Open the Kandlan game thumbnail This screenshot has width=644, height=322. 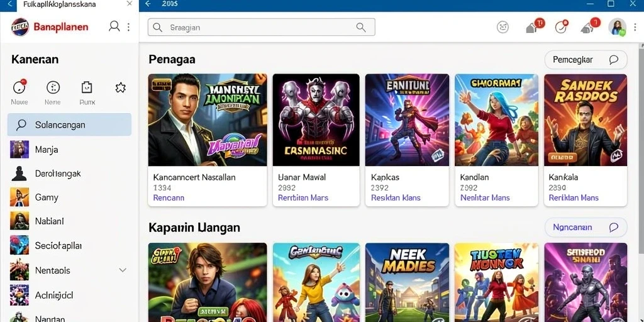(496, 120)
